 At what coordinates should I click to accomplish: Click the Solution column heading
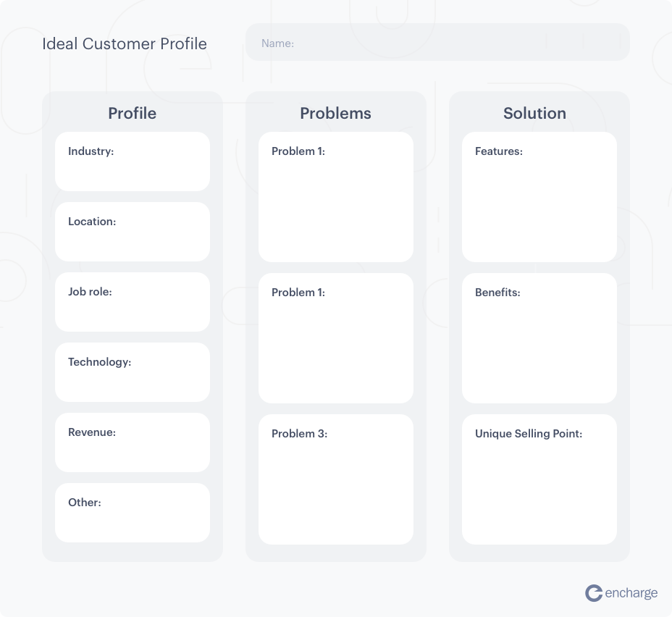534,113
